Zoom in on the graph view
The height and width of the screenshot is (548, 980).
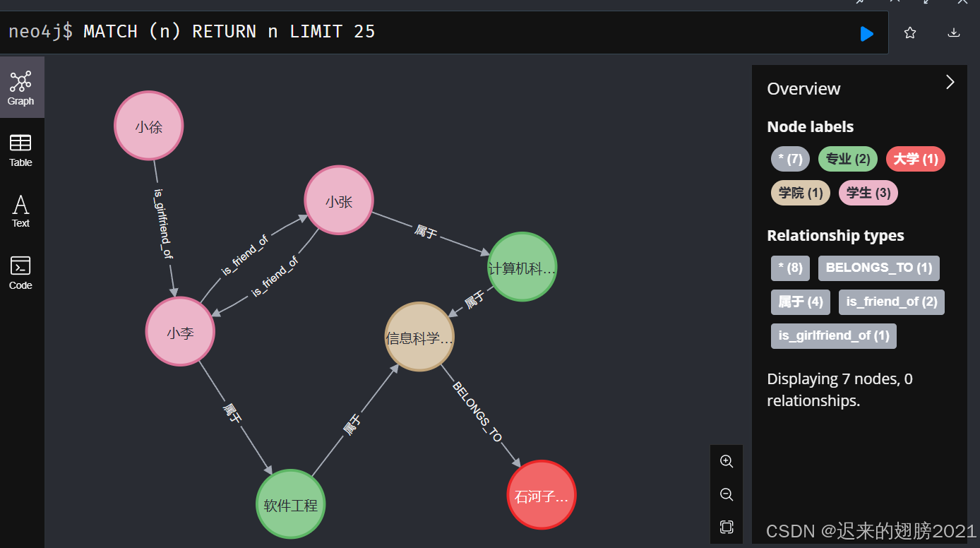coord(727,461)
